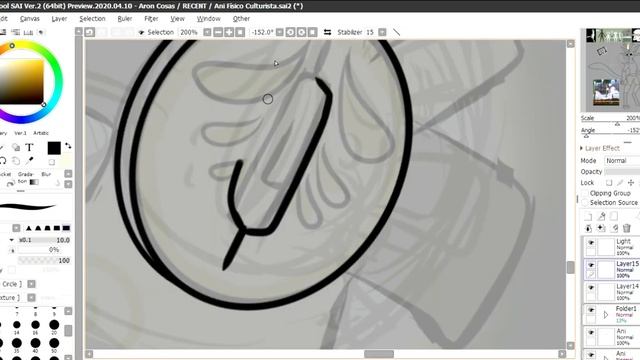Adjust the density 100 slider

pyautogui.click(x=44, y=260)
